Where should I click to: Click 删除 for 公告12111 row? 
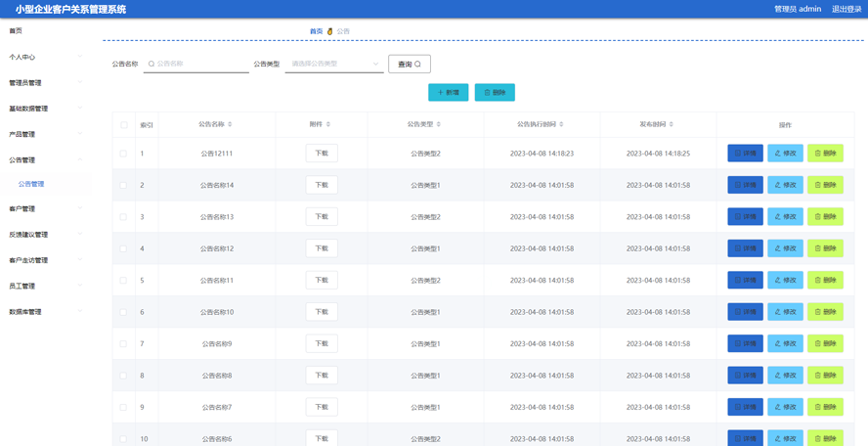[x=825, y=154]
